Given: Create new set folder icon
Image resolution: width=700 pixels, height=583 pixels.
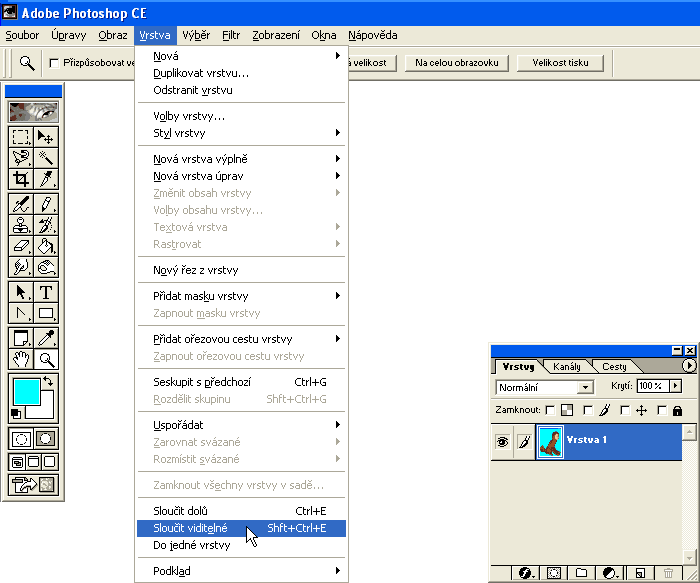Looking at the screenshot, I should (x=581, y=573).
